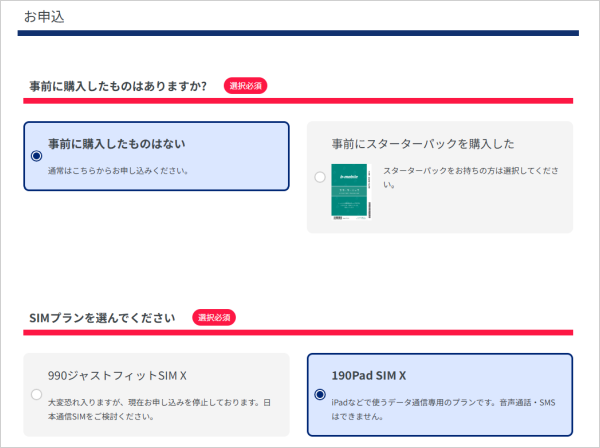Image resolution: width=600 pixels, height=448 pixels.
Task: Click the スターターパックをお持ちの方 description text
Action: [471, 178]
